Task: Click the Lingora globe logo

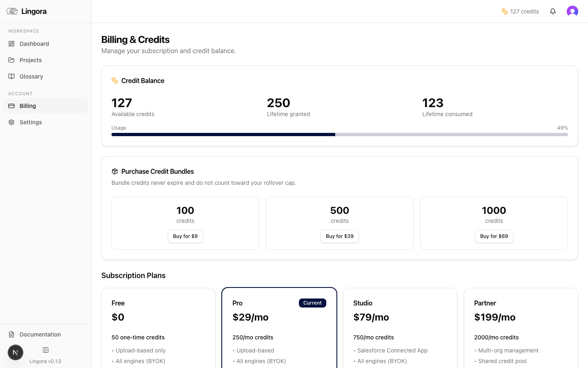Action: (12, 11)
